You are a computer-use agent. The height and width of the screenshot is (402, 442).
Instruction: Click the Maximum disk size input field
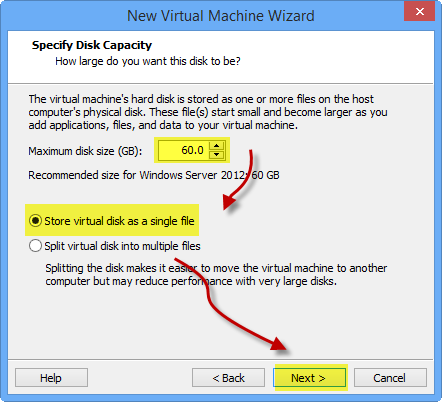[x=184, y=150]
